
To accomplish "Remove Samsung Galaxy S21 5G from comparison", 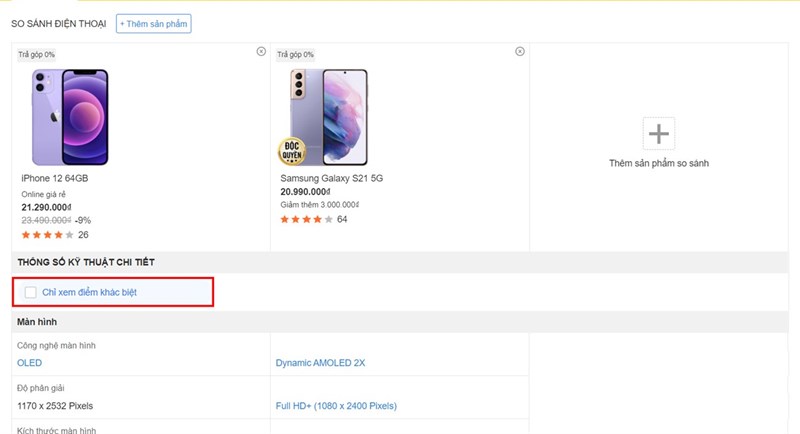I will [x=520, y=51].
